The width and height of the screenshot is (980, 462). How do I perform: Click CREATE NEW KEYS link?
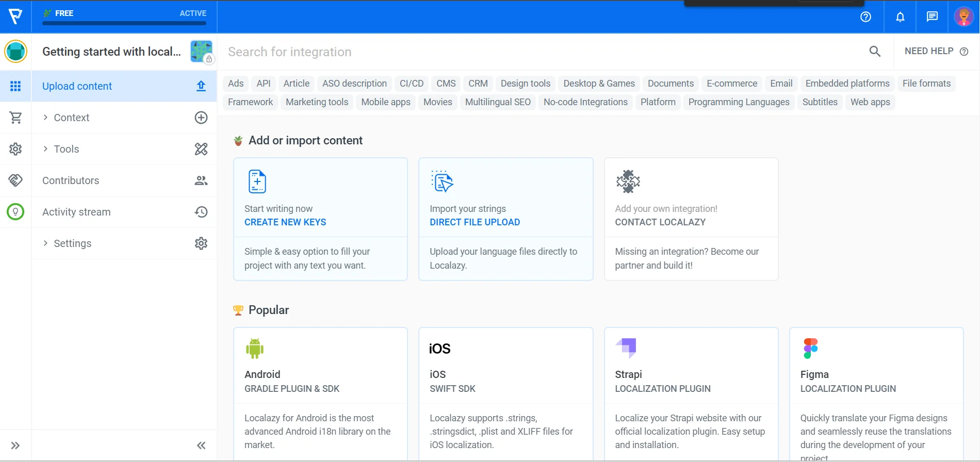285,222
